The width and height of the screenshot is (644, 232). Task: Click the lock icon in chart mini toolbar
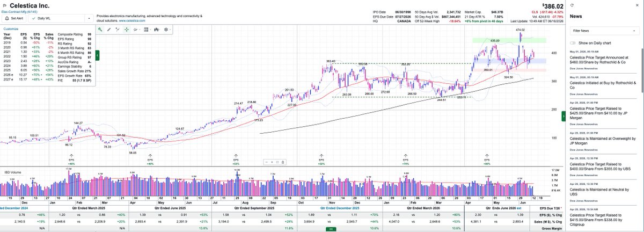282,162
